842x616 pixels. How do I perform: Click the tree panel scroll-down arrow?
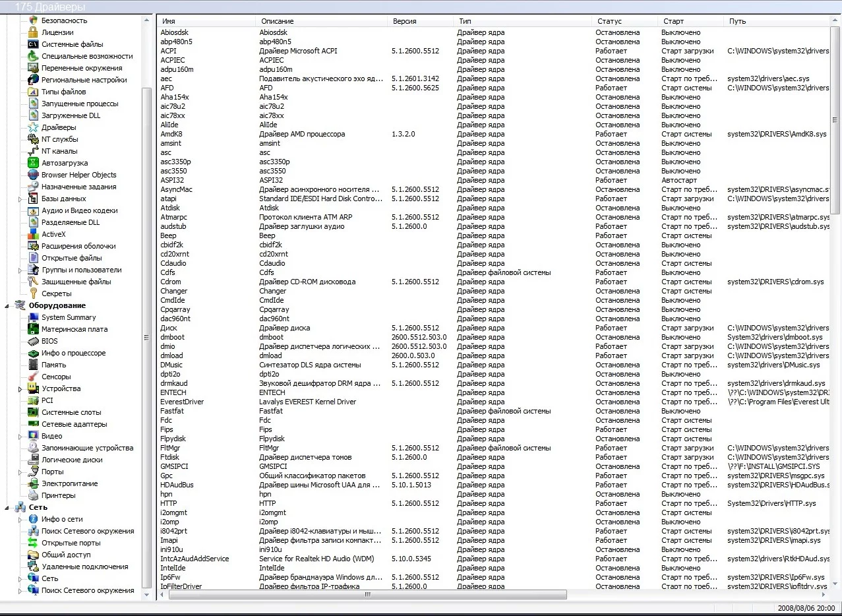coord(148,594)
